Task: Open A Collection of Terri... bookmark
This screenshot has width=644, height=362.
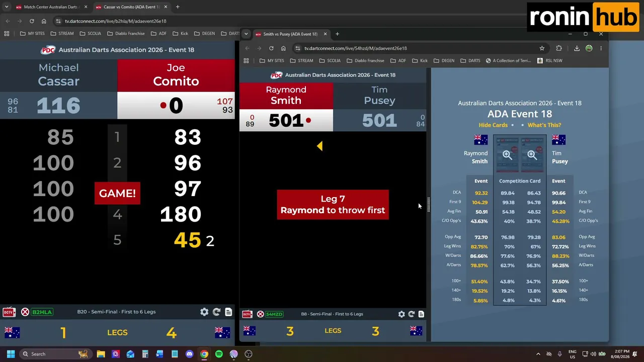Action: 508,60
